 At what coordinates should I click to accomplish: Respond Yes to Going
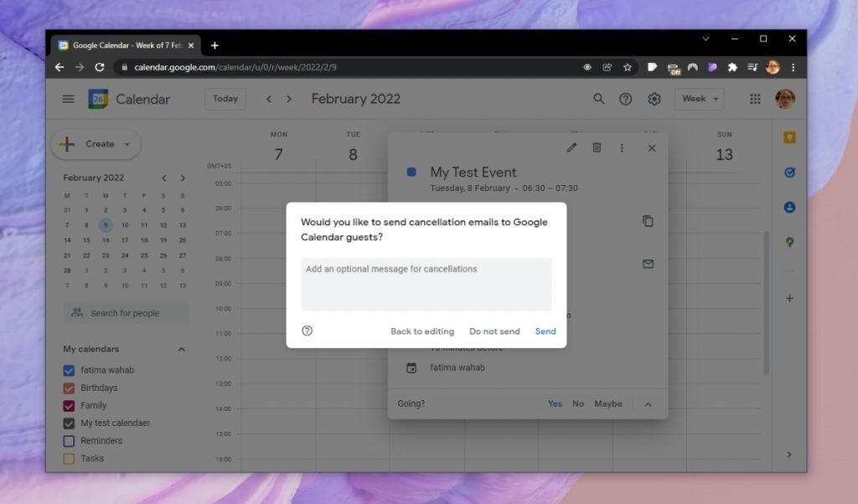tap(555, 404)
